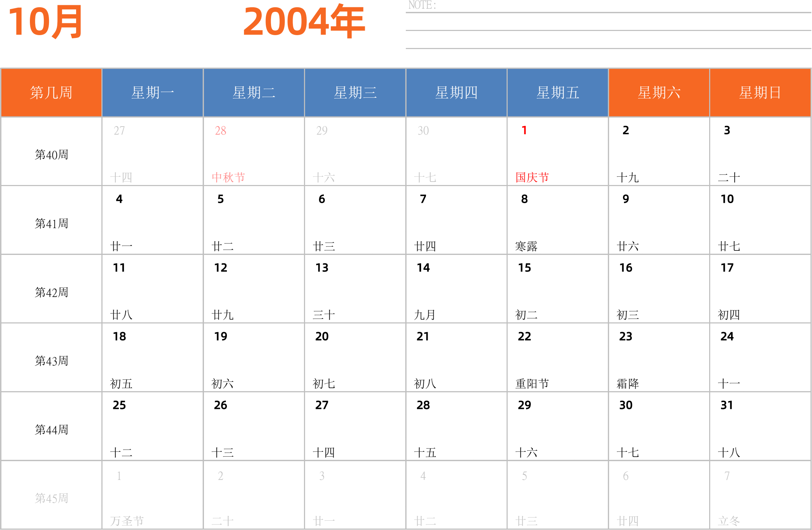This screenshot has width=812, height=530.
Task: Click the 万圣节 holiday label
Action: (127, 521)
